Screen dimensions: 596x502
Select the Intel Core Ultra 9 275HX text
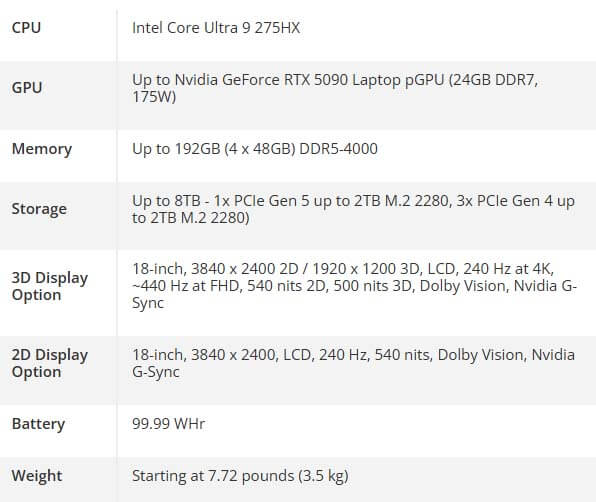(216, 28)
